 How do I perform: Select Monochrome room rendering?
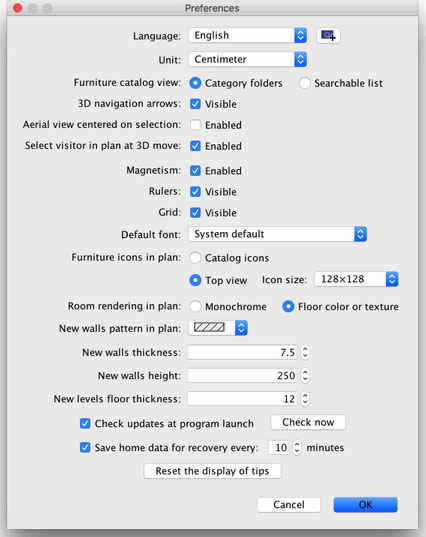195,306
